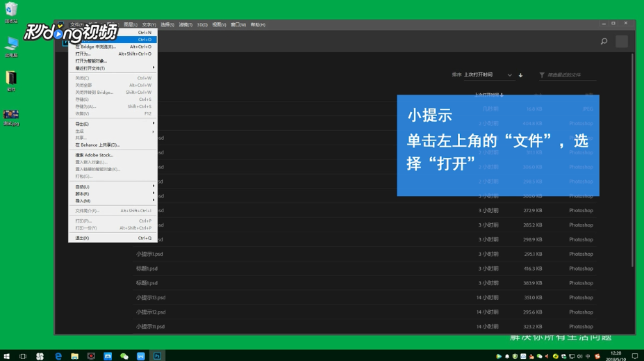Open the 文字(Y) menu
This screenshot has width=644, height=361.
click(149, 24)
